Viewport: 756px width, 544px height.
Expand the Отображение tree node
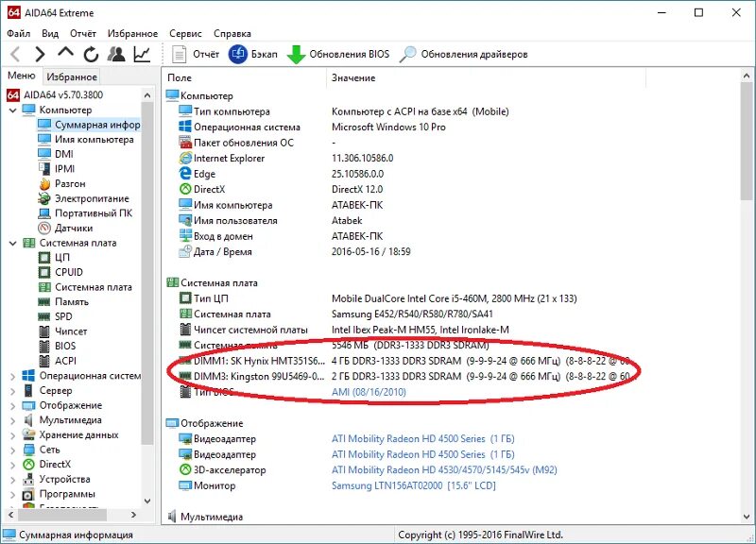click(x=13, y=406)
